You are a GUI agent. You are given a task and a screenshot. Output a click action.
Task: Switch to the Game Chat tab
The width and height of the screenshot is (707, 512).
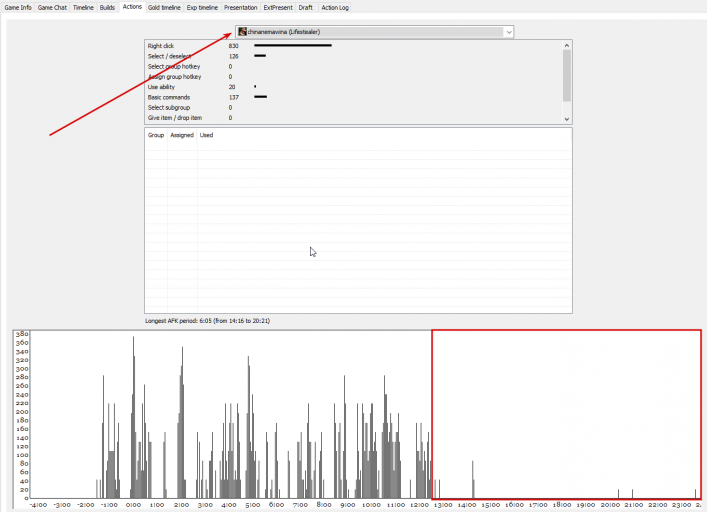tap(52, 7)
